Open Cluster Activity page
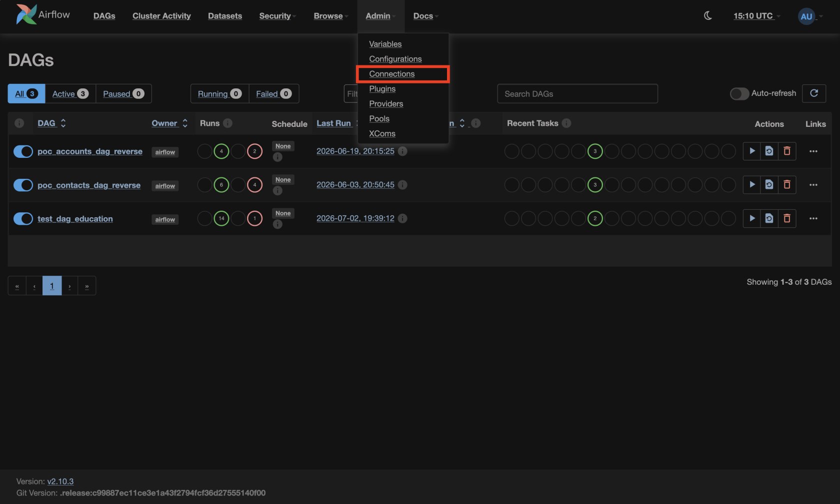The width and height of the screenshot is (840, 504). pyautogui.click(x=161, y=16)
